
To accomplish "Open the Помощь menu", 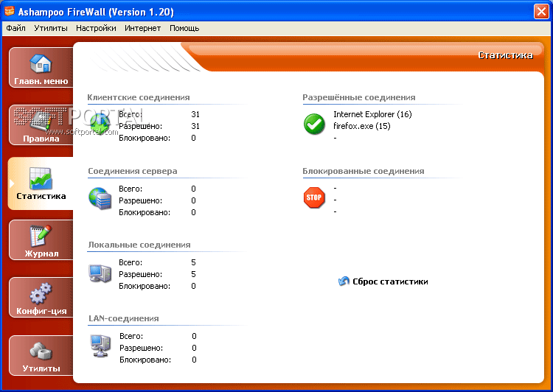I will tap(184, 28).
